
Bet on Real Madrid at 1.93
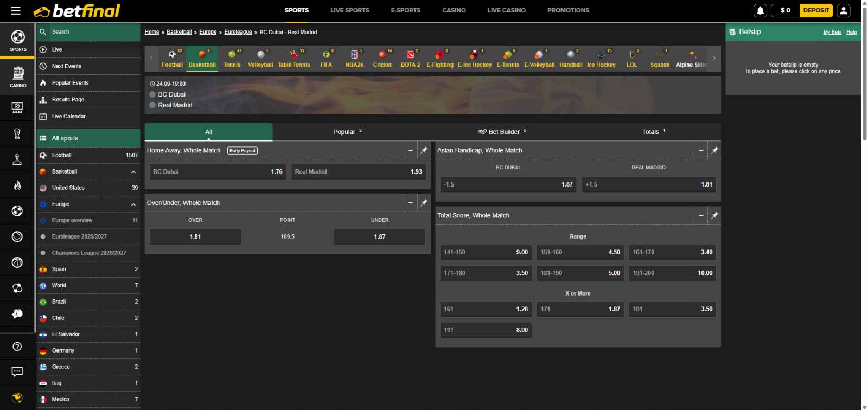[x=359, y=172]
